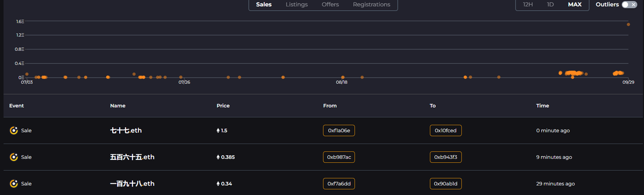Click the 07/26 date label on chart

pos(185,82)
